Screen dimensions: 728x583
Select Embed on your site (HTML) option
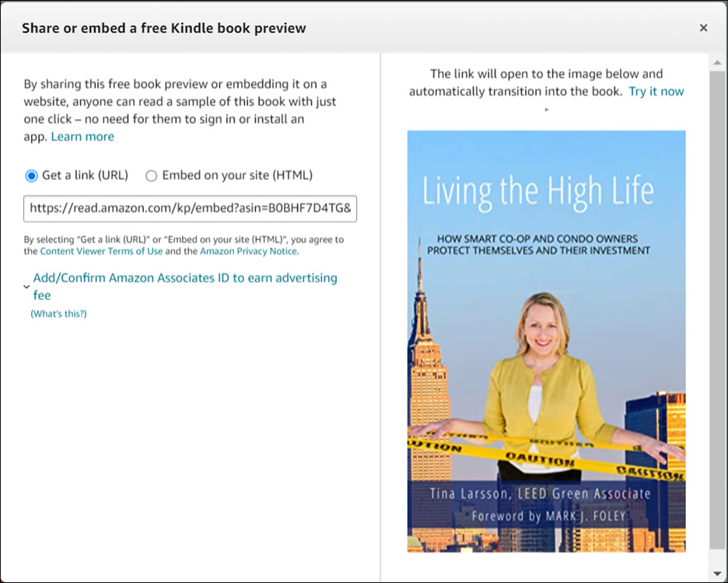152,176
